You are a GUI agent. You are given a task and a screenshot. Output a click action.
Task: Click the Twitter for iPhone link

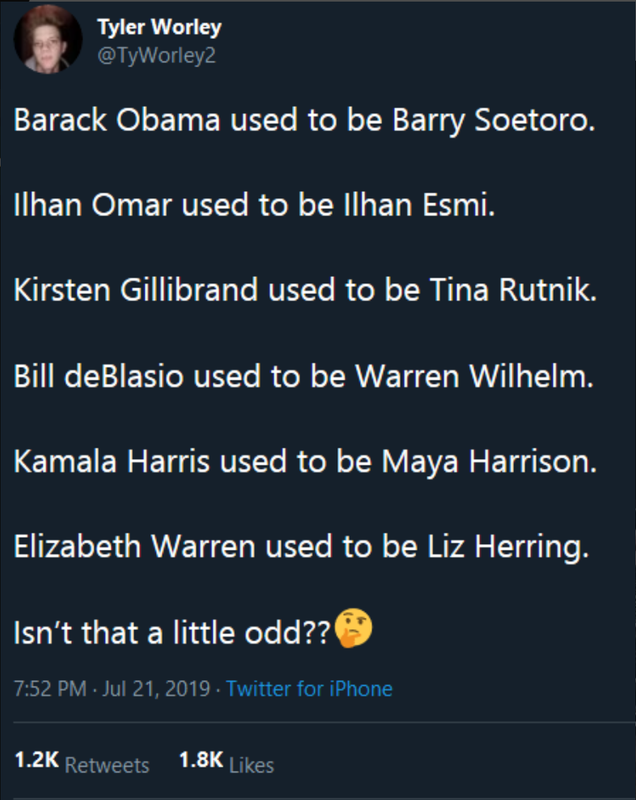309,689
